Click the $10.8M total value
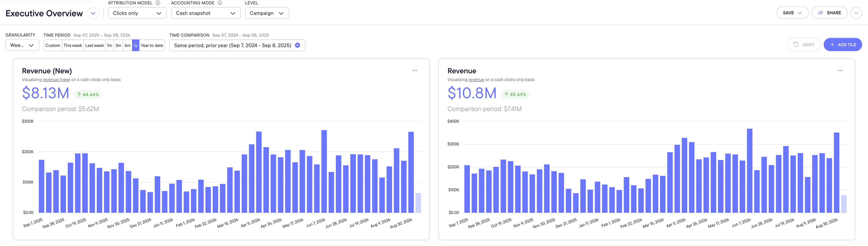Screen dimensions: 868x246 [x=472, y=93]
